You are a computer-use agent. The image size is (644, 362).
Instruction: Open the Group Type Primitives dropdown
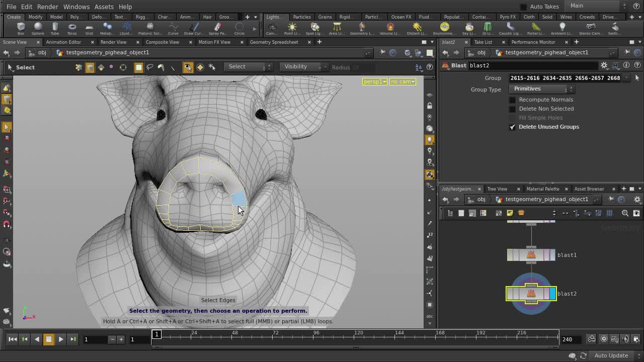[x=541, y=89]
